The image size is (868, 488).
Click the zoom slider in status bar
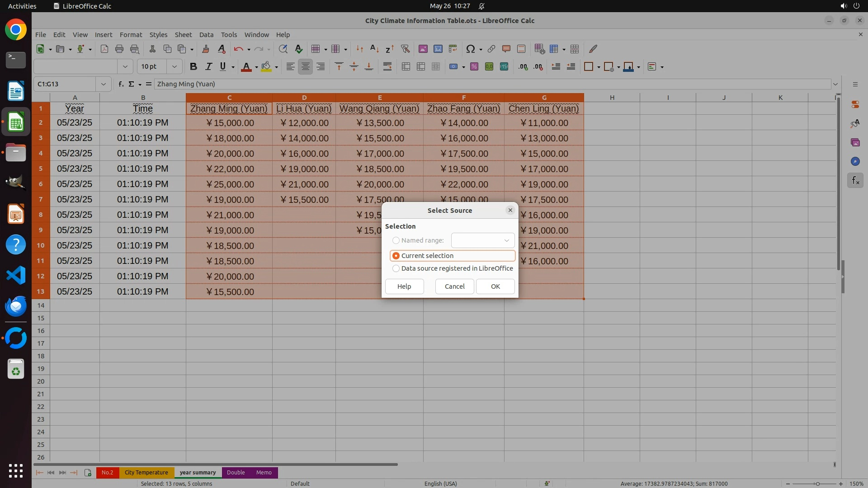coord(817,484)
